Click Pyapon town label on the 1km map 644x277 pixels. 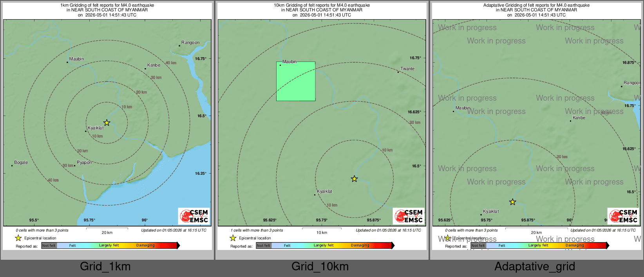tap(84, 162)
